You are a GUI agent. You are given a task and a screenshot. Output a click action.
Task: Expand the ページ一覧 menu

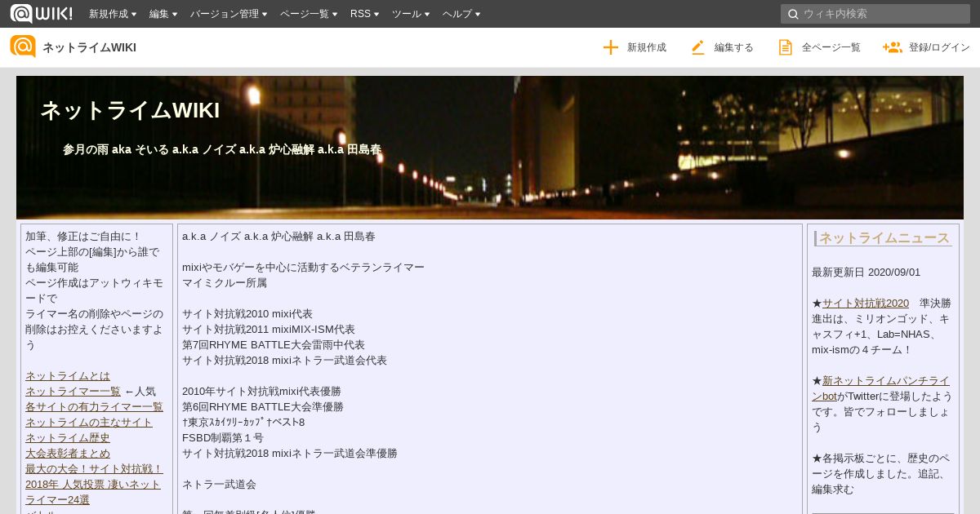tap(309, 14)
